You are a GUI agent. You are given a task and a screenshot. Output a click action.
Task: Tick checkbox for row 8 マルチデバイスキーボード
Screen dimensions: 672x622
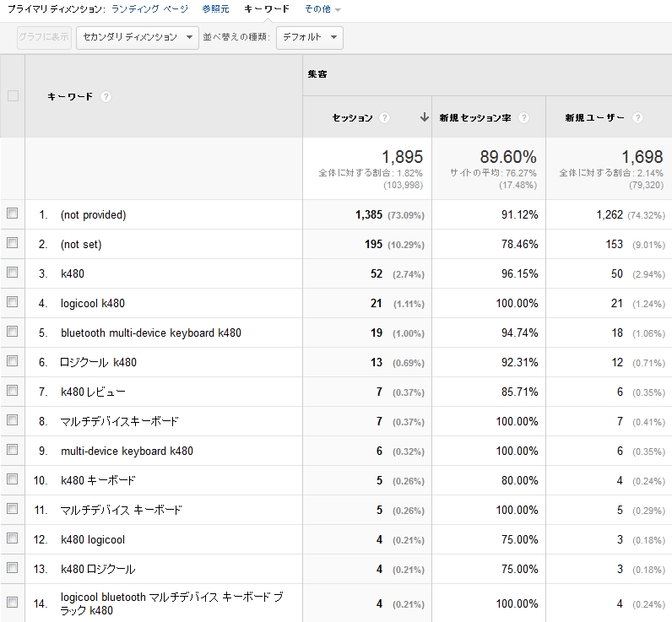point(13,420)
